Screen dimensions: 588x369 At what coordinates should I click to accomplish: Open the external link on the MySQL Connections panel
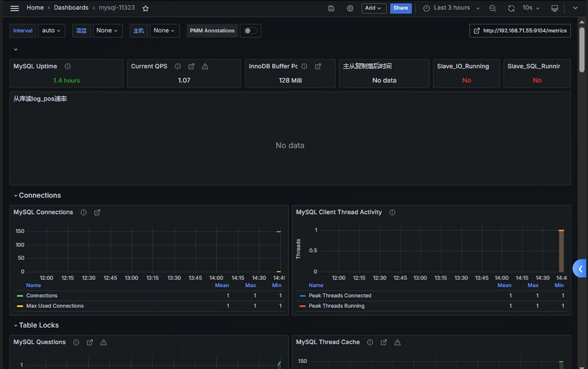pos(97,212)
